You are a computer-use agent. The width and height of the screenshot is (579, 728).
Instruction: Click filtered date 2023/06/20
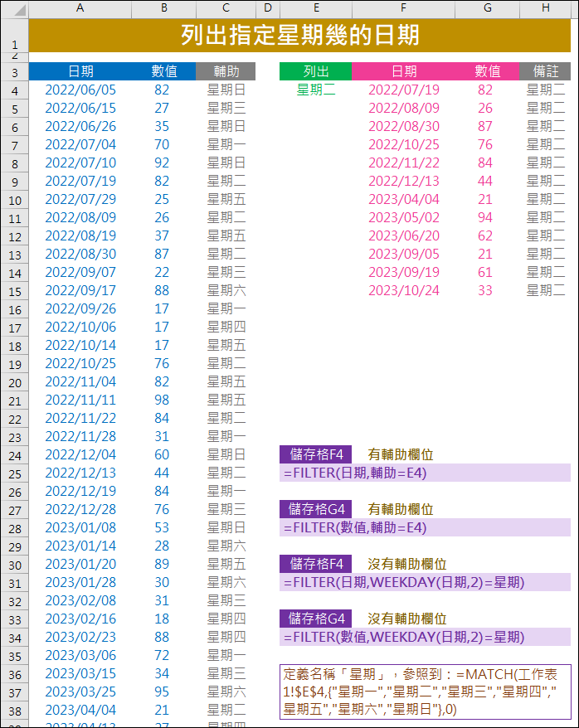tap(403, 235)
